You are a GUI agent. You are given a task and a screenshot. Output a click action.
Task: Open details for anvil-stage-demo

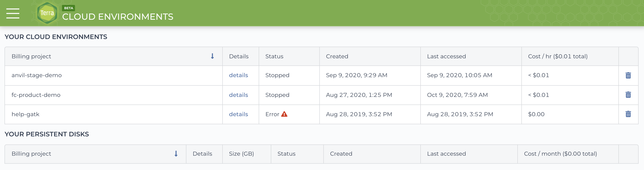(x=238, y=75)
